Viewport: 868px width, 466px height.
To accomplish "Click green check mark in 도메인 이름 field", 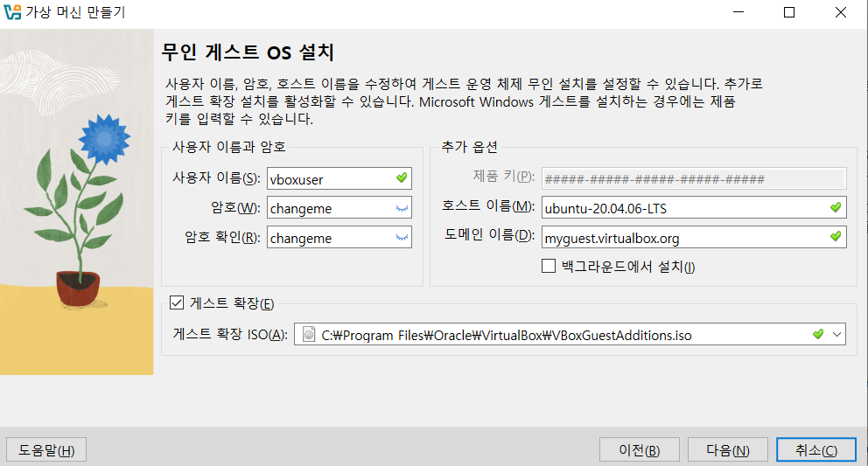I will pos(836,236).
